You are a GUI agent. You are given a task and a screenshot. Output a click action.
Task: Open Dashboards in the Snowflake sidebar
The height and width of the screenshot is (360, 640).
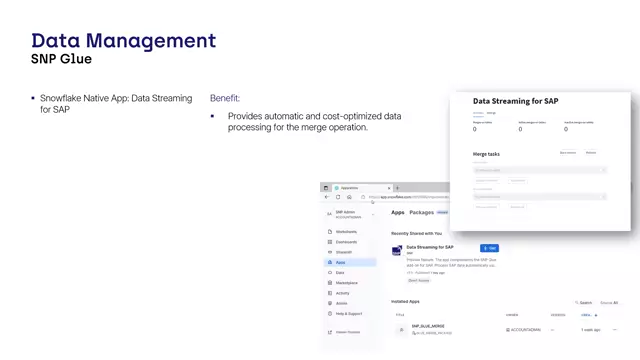pos(346,242)
